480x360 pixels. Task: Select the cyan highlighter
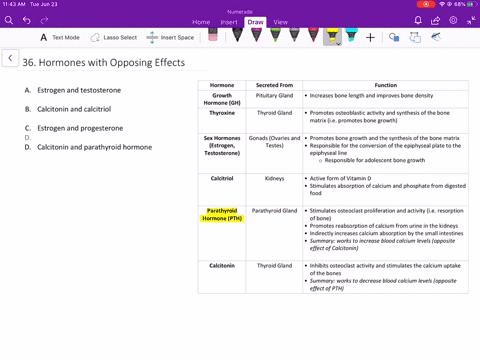[351, 35]
